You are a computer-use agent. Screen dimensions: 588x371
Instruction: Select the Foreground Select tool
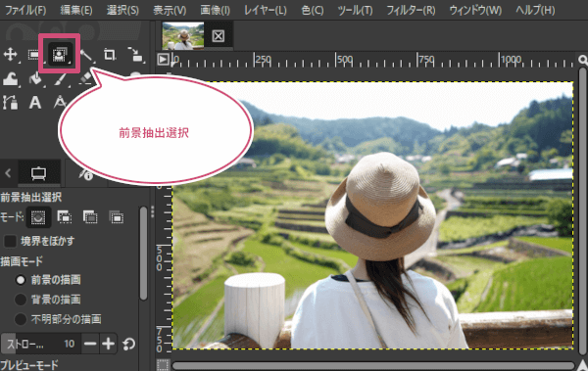click(x=60, y=55)
